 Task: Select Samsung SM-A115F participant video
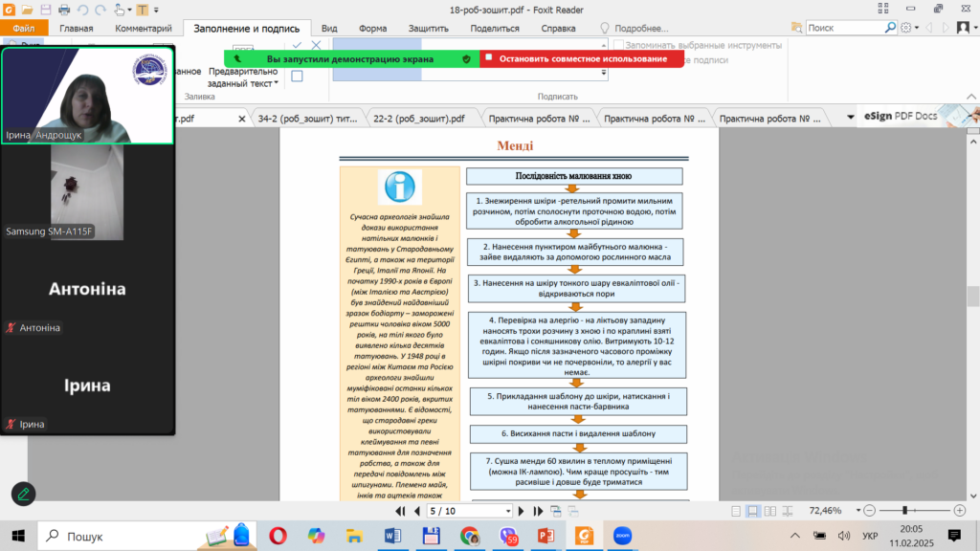(87, 191)
